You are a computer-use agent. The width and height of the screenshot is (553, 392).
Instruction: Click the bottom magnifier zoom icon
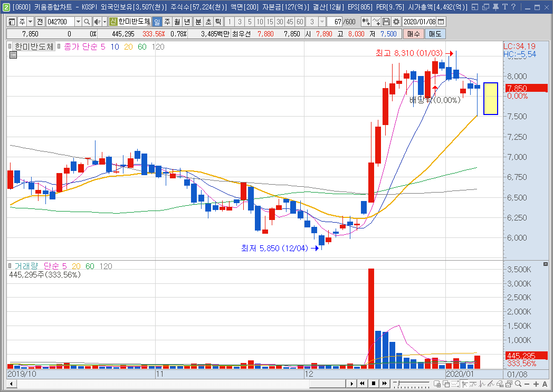pos(518,384)
